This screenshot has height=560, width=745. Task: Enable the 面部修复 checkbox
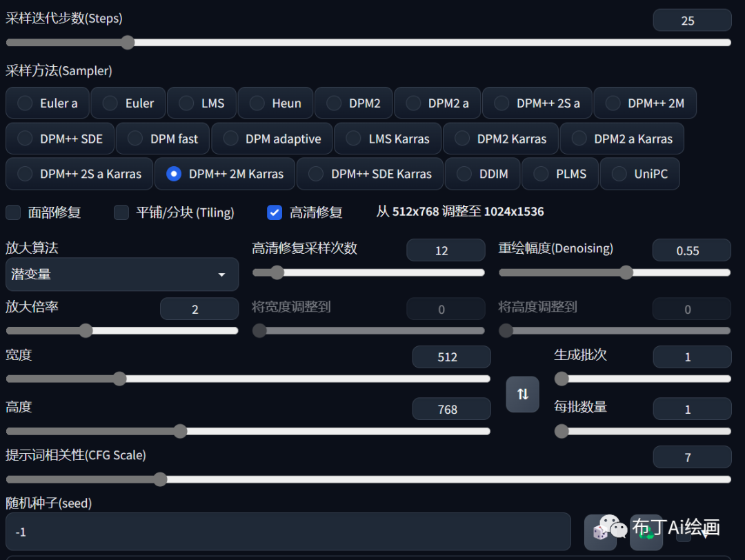tap(14, 212)
